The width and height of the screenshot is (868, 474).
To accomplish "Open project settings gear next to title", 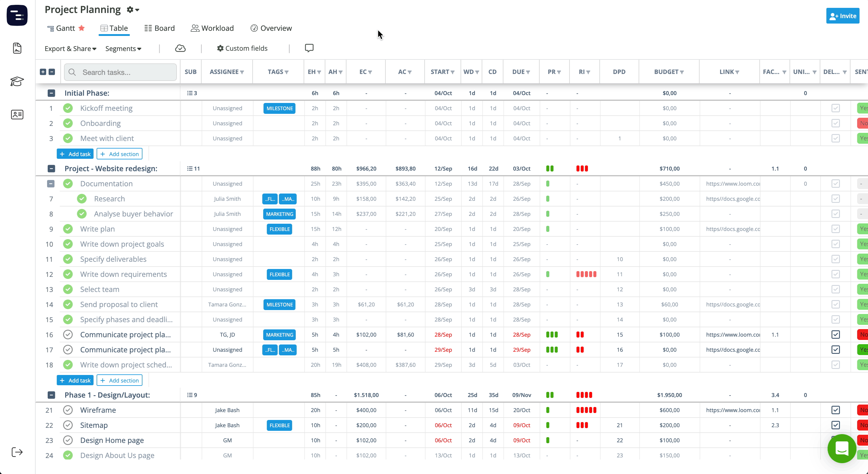I will point(132,10).
